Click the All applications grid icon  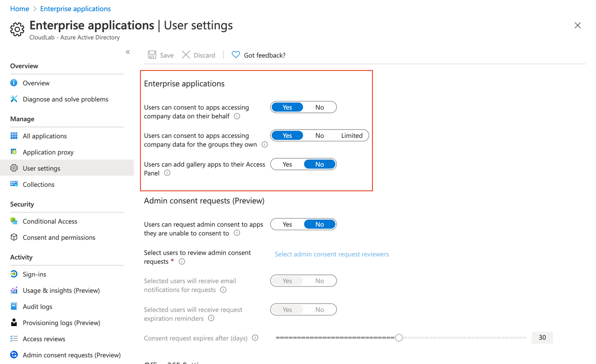[14, 136]
